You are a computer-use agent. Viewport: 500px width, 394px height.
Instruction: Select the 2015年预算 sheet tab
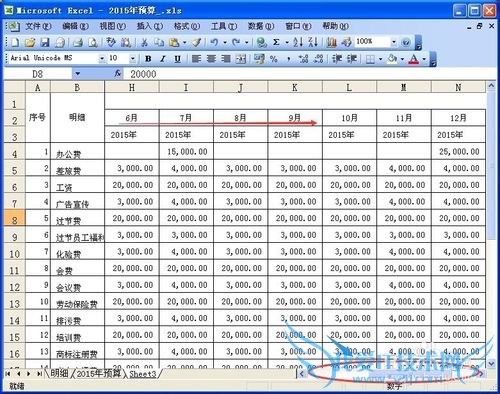pyautogui.click(x=99, y=373)
